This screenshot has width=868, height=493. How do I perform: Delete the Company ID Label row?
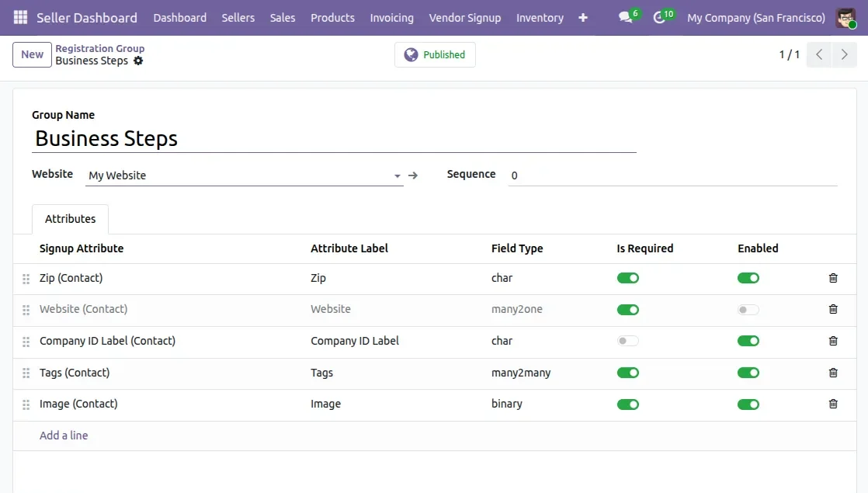[x=833, y=341]
